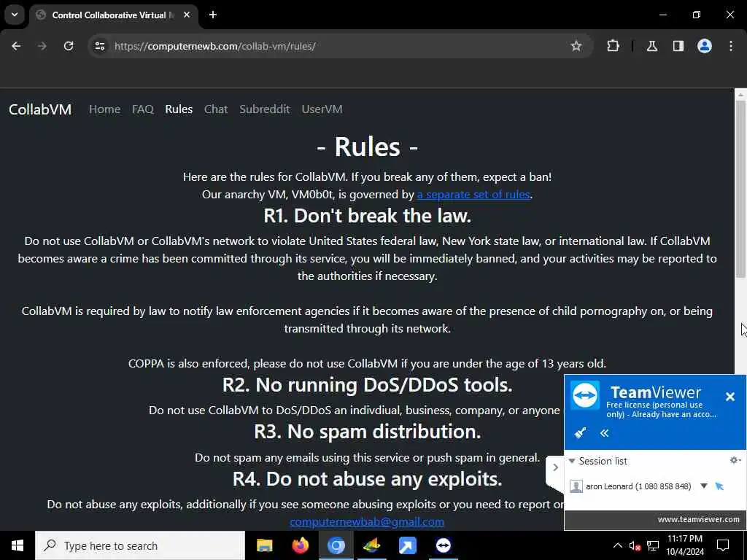Image resolution: width=747 pixels, height=560 pixels.
Task: Open File Explorer from the taskbar
Action: (264, 545)
